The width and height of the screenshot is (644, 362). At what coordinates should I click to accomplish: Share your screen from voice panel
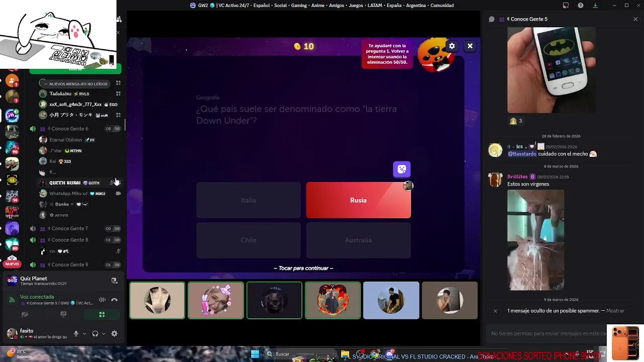click(x=63, y=314)
